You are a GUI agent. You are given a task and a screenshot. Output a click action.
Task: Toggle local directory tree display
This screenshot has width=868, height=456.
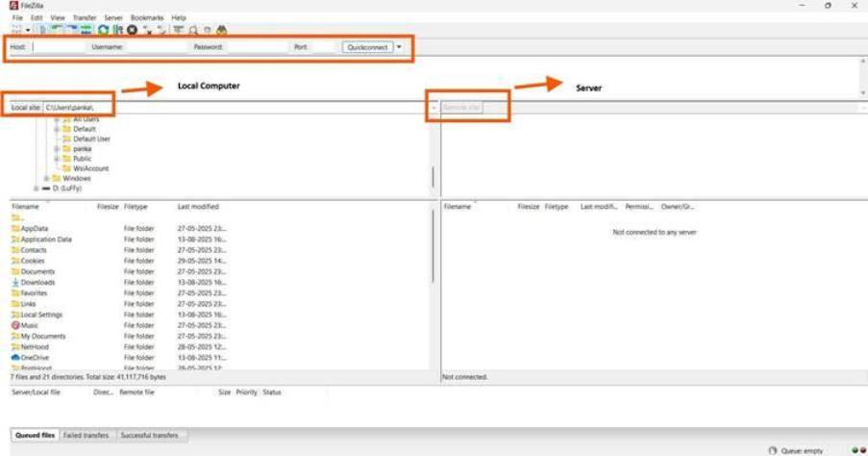(x=58, y=30)
